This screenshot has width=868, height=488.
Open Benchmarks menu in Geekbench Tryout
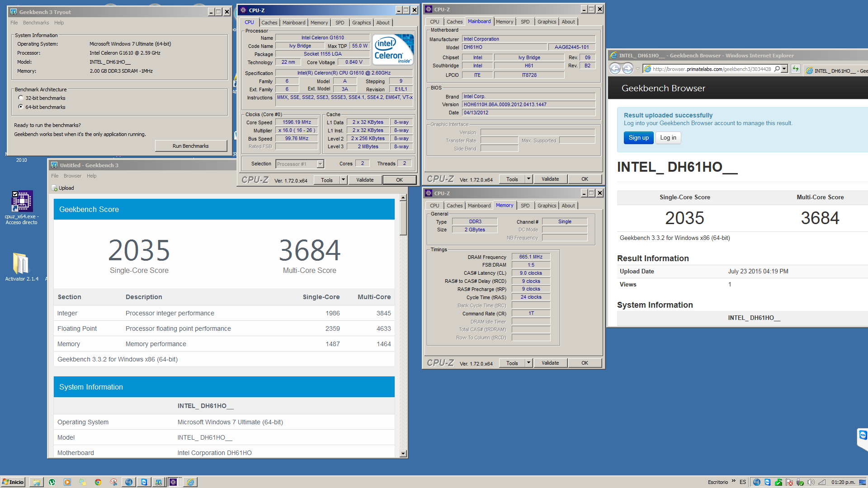point(36,23)
